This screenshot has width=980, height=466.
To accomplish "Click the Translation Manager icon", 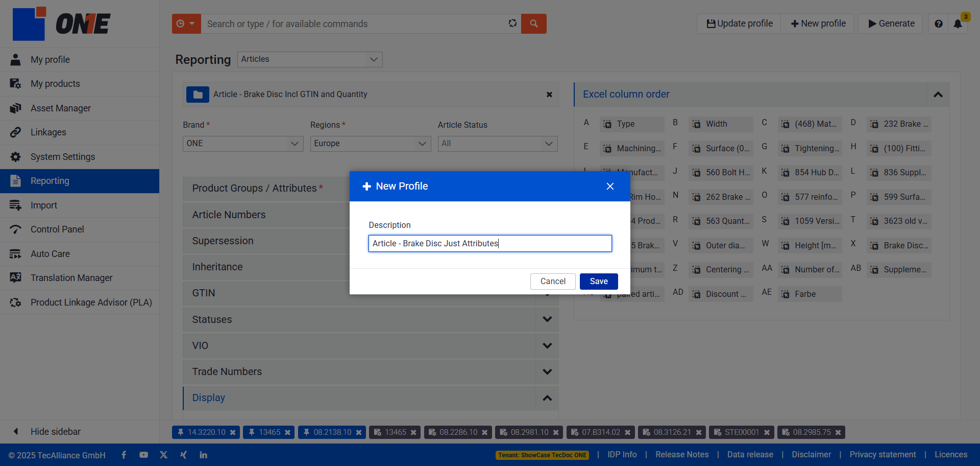I will click(15, 278).
